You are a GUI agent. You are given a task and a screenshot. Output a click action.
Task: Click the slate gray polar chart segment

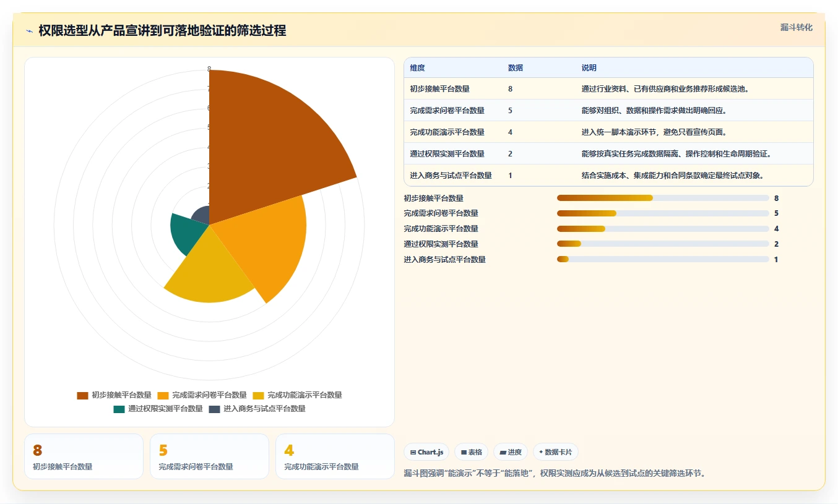click(x=202, y=216)
